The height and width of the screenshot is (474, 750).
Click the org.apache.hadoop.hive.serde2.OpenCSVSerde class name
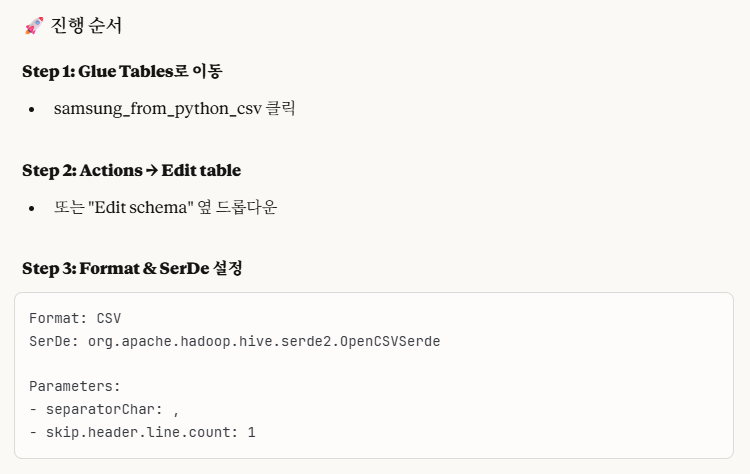[264, 341]
